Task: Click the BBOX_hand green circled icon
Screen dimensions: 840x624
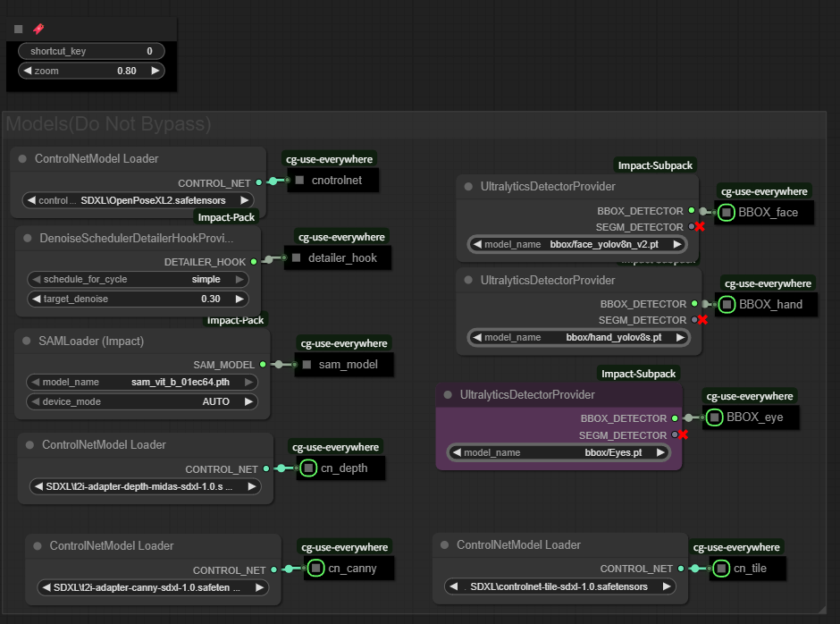Action: click(727, 305)
